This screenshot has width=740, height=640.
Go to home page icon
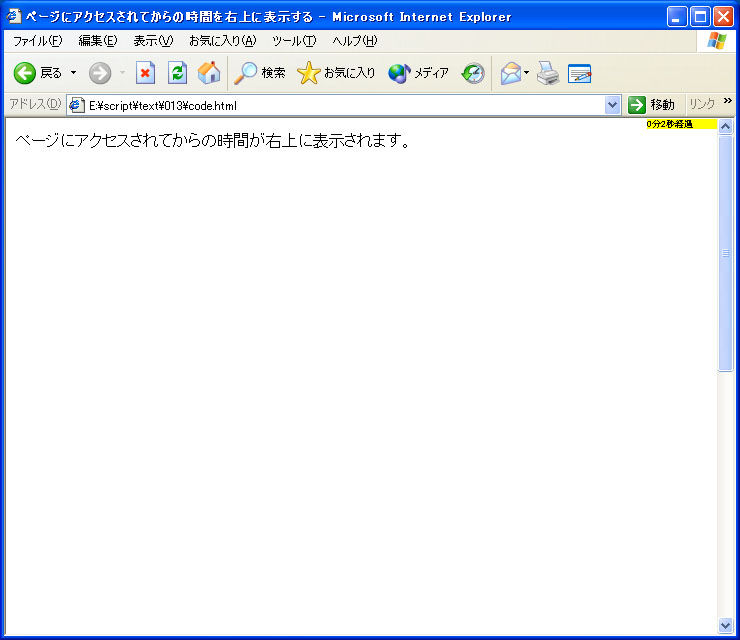tap(209, 73)
